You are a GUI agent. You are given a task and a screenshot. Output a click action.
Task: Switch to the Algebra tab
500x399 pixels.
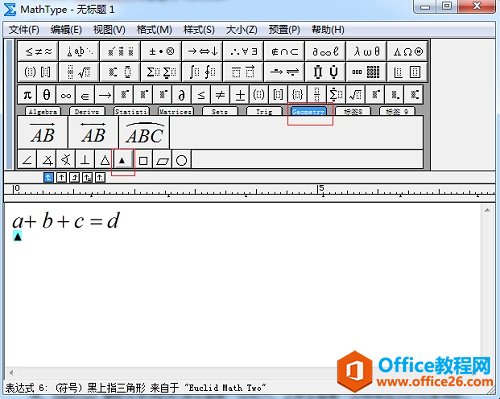[x=43, y=111]
